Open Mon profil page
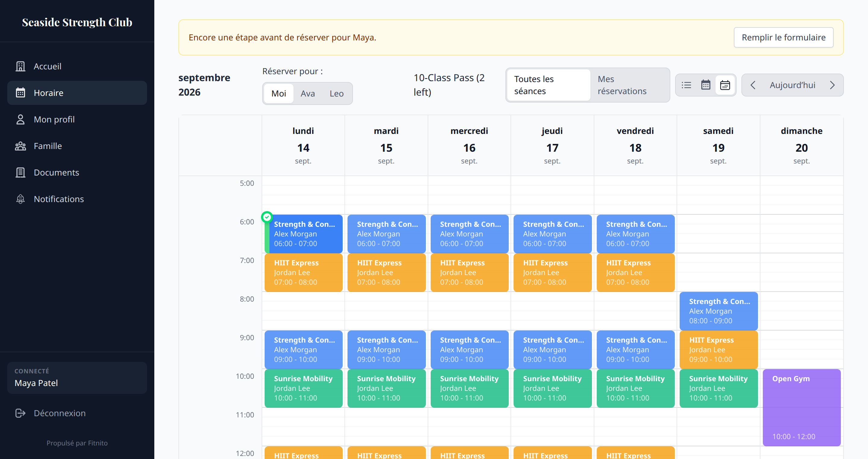This screenshot has height=459, width=868. [77, 119]
